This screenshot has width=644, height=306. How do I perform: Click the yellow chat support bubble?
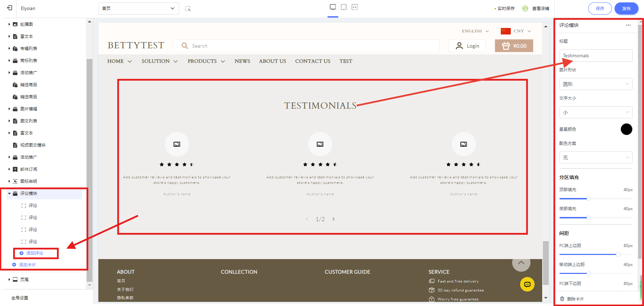pos(527,284)
